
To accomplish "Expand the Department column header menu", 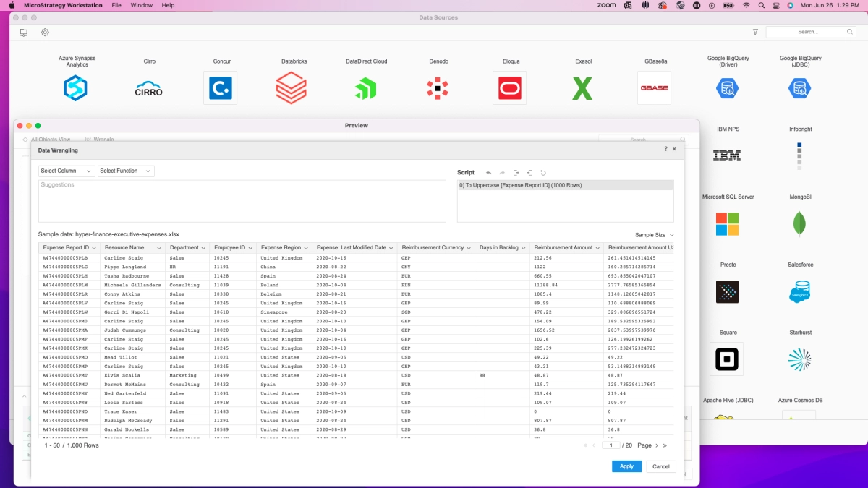I will point(204,248).
